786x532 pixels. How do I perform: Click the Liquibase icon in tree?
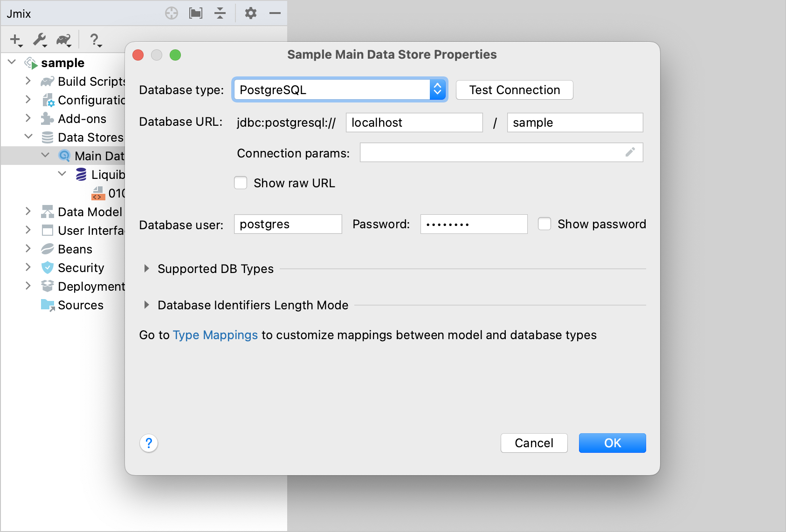(81, 175)
